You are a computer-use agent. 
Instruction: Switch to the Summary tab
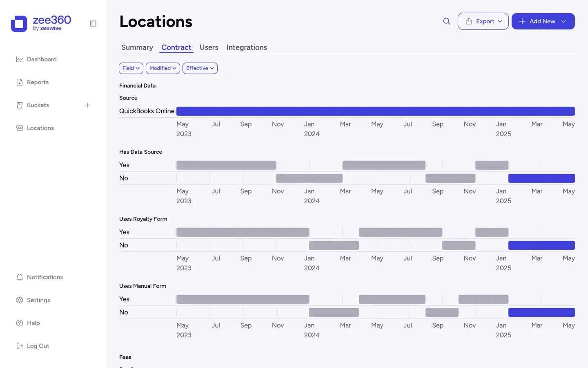pos(137,47)
